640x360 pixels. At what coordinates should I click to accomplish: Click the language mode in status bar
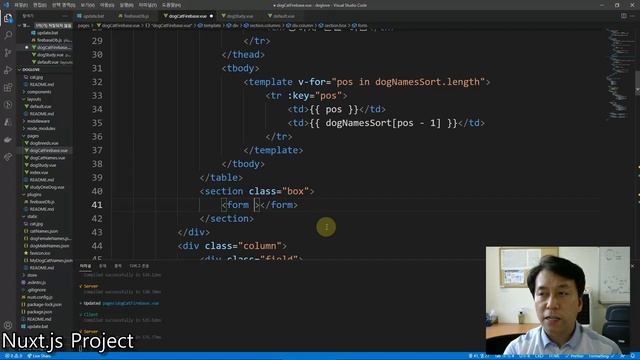554,356
